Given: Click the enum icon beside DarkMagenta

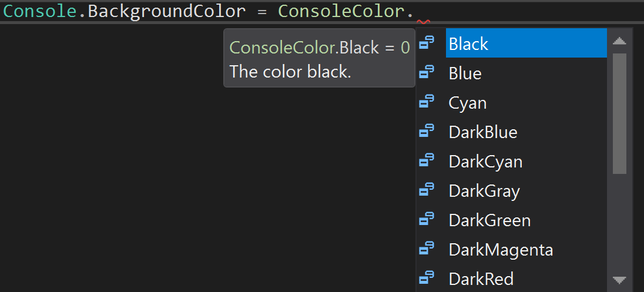Looking at the screenshot, I should tap(427, 249).
